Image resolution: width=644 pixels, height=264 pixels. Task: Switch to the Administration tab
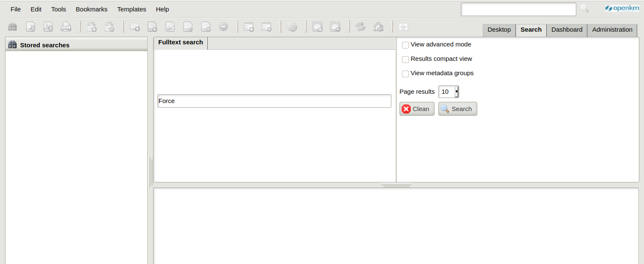click(612, 30)
